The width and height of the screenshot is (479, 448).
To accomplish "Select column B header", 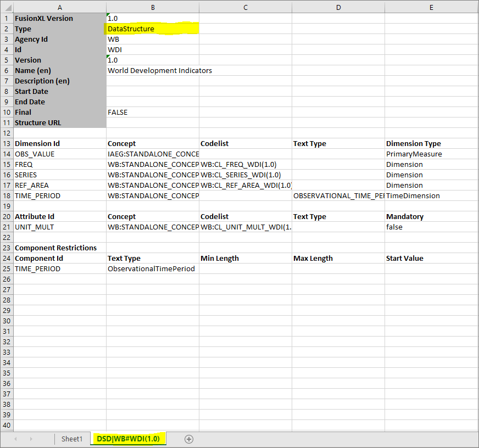I will tap(152, 7).
